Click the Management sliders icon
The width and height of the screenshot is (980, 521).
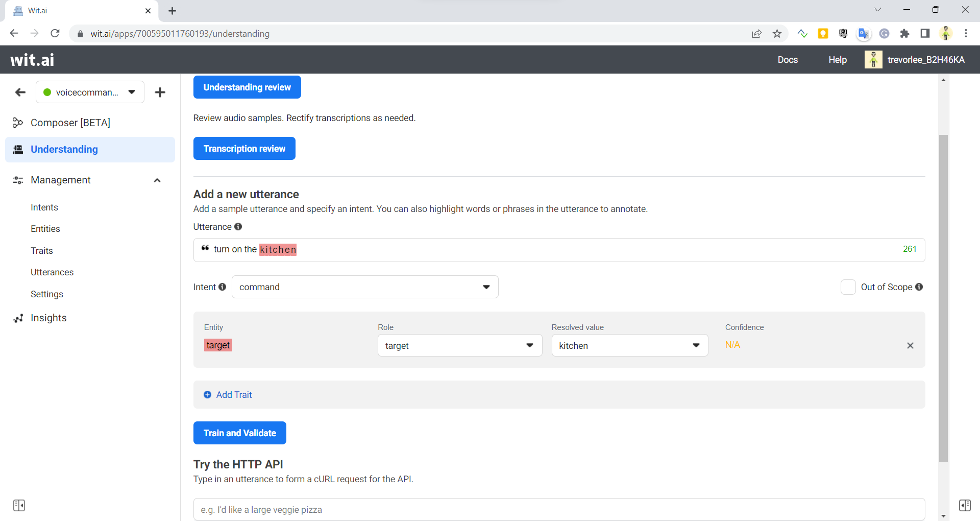[18, 180]
